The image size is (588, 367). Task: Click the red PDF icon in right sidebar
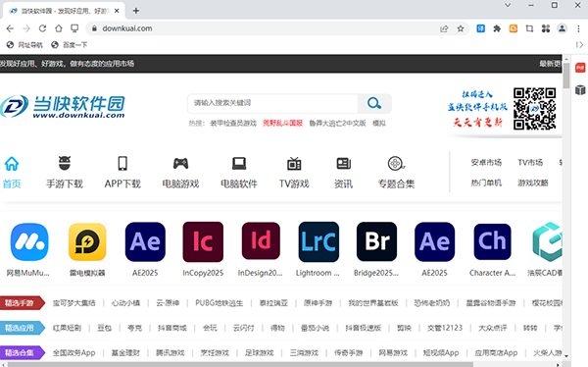click(x=580, y=68)
